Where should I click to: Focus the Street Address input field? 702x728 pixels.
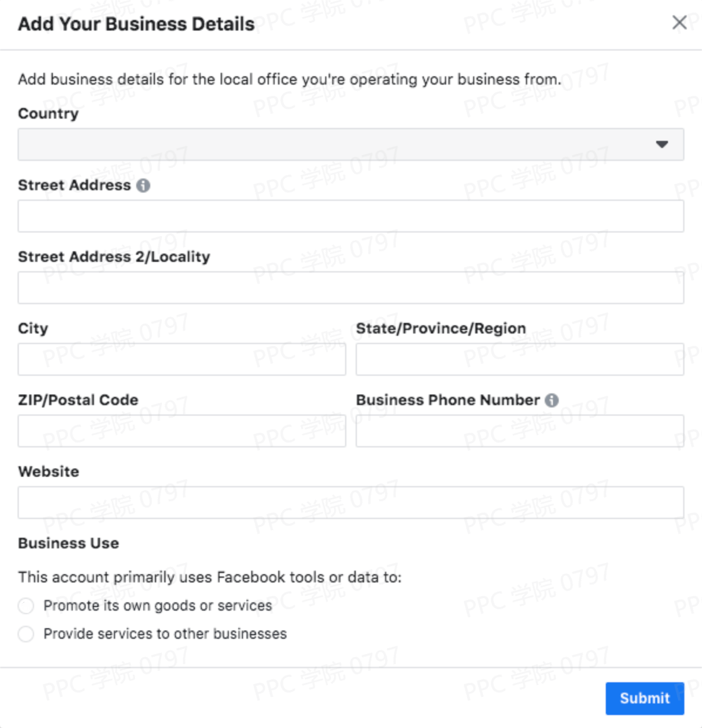(x=350, y=216)
